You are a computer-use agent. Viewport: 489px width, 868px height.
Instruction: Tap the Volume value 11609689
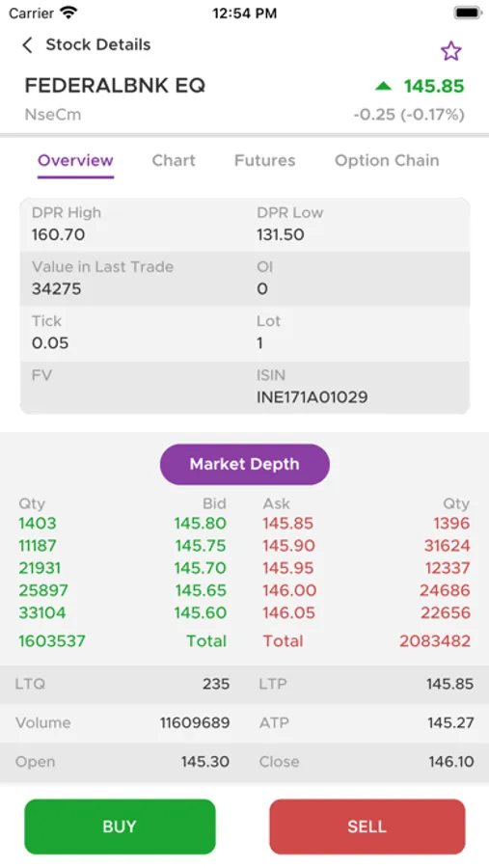pyautogui.click(x=195, y=722)
